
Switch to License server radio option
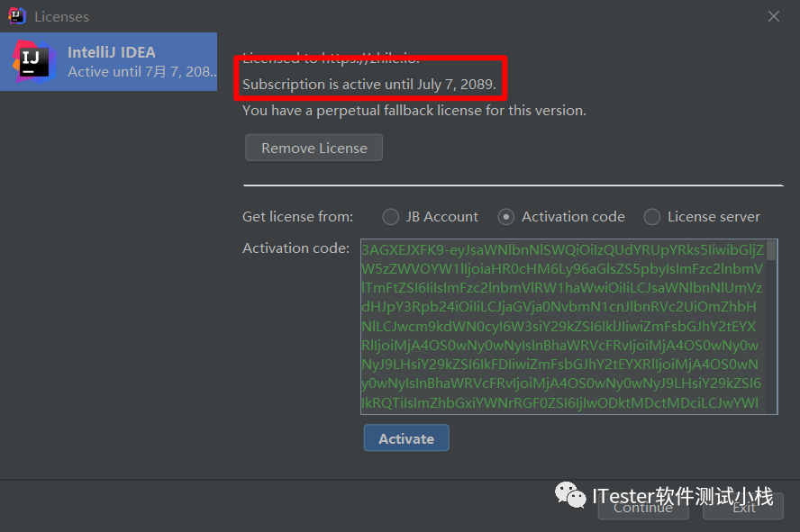pyautogui.click(x=652, y=217)
